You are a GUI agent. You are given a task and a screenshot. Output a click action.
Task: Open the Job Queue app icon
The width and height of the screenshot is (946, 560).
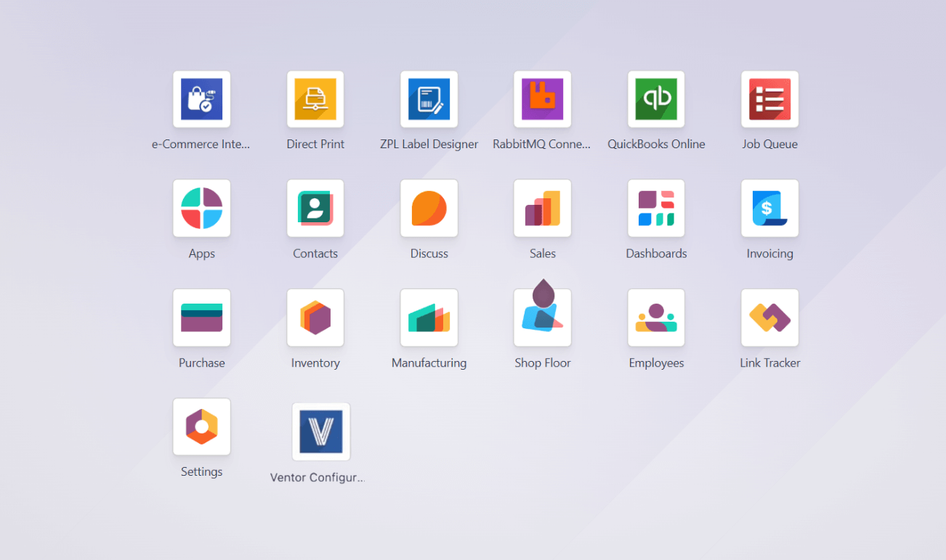769,99
